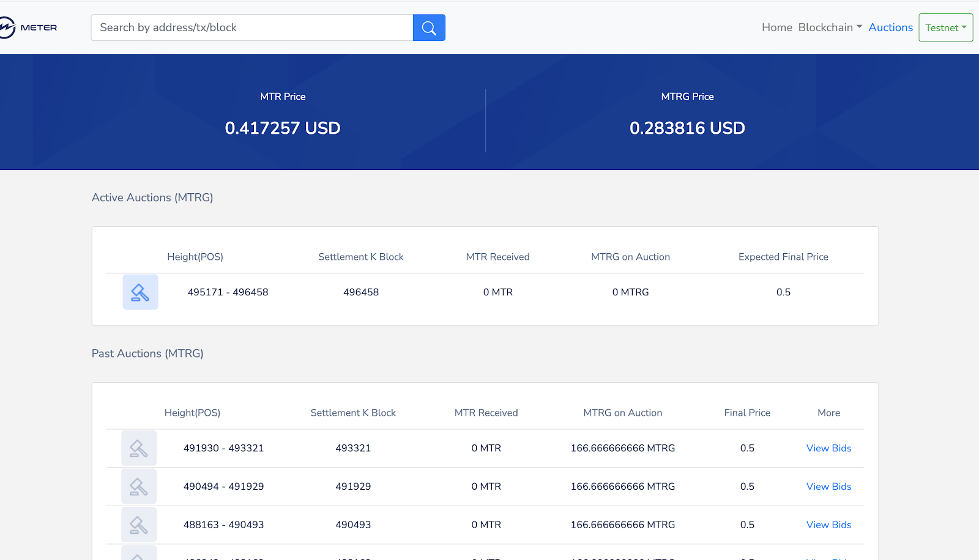Click the active auction 0 MTRG value
Screen dimensions: 979x560
630,292
